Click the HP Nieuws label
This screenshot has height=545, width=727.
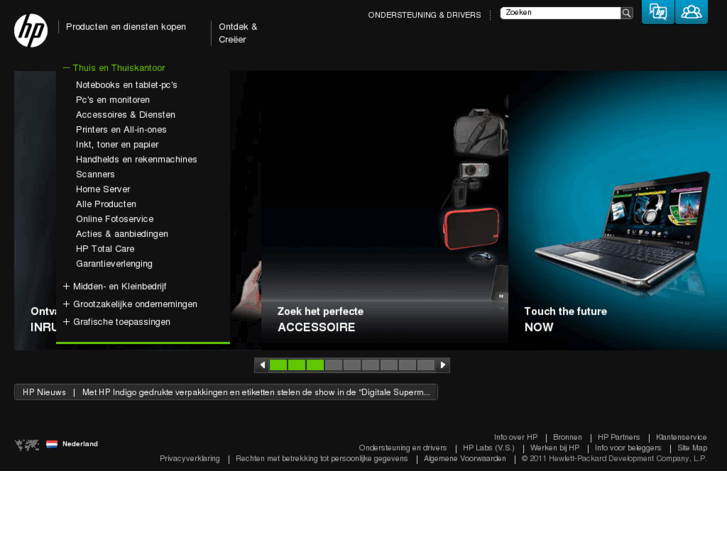pos(44,392)
